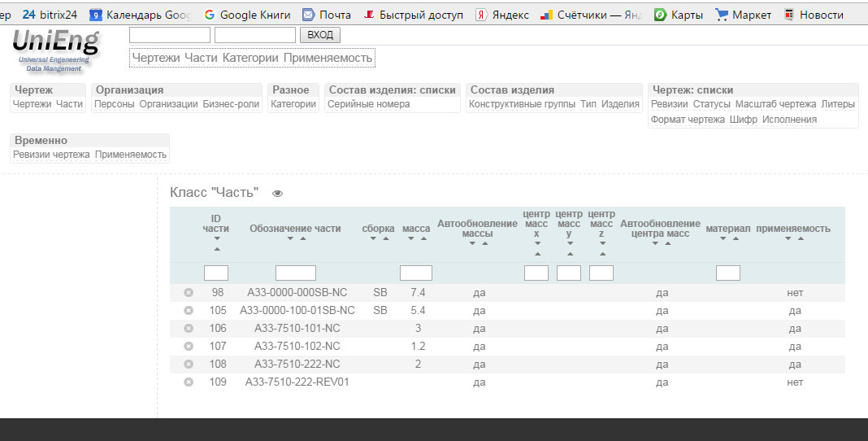The height and width of the screenshot is (441, 868).
Task: Focus the first login input field
Action: click(x=170, y=35)
